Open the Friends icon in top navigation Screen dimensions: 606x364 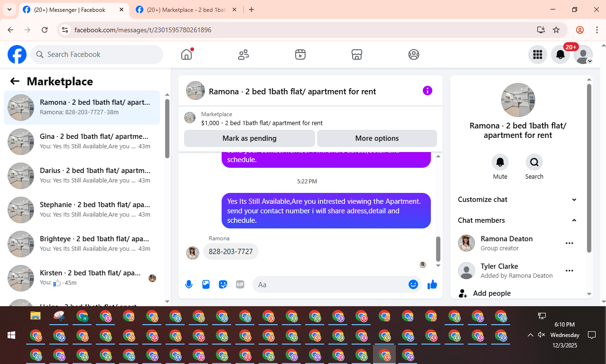pos(243,55)
